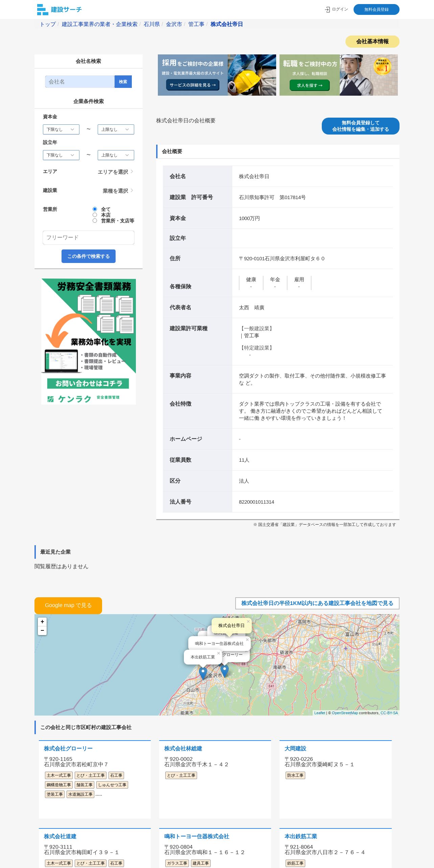Open the 転職をご検討中の方 banner
This screenshot has width=434, height=868.
click(x=339, y=75)
